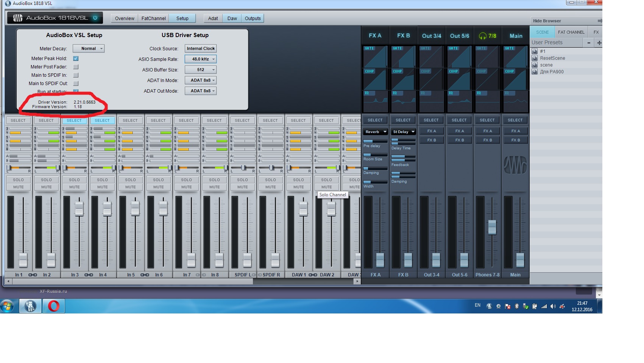Viewport: 644px width, 363px height.
Task: Click the link icon between In 3 and In 4
Action: coord(89,275)
